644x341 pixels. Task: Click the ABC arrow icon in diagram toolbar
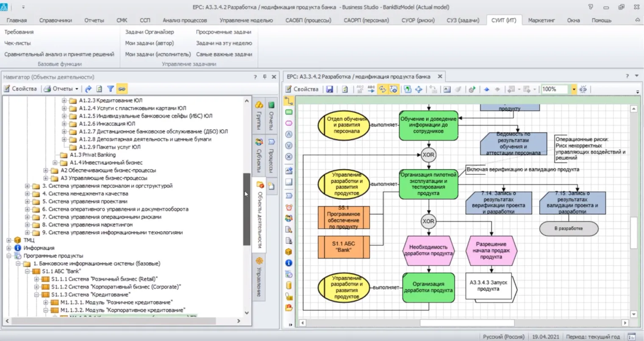371,89
